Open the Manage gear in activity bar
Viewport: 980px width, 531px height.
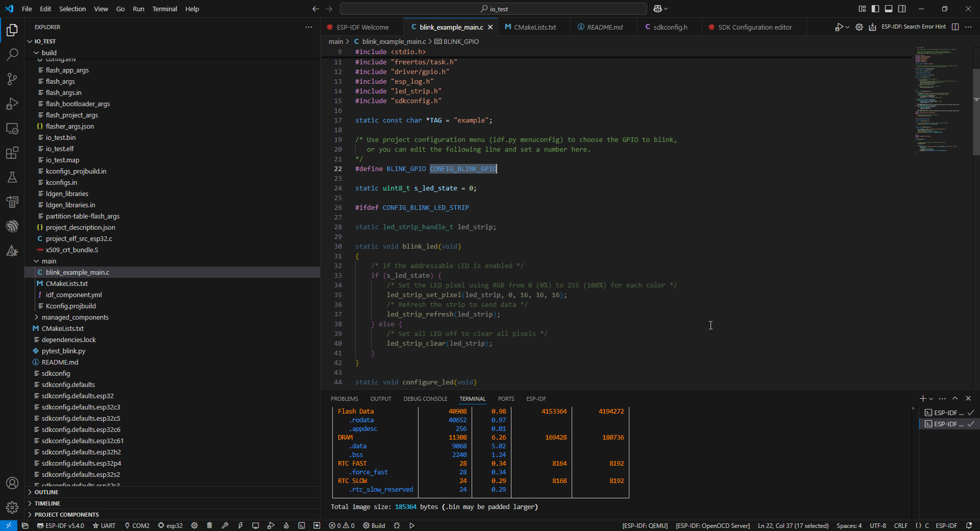(12, 508)
